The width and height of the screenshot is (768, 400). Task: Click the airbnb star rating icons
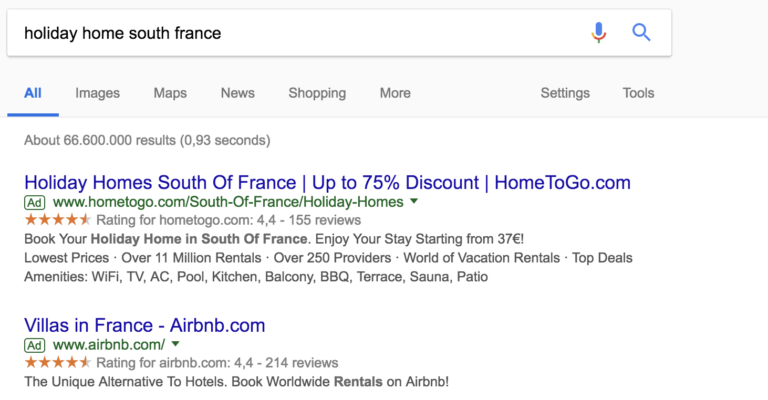point(58,362)
